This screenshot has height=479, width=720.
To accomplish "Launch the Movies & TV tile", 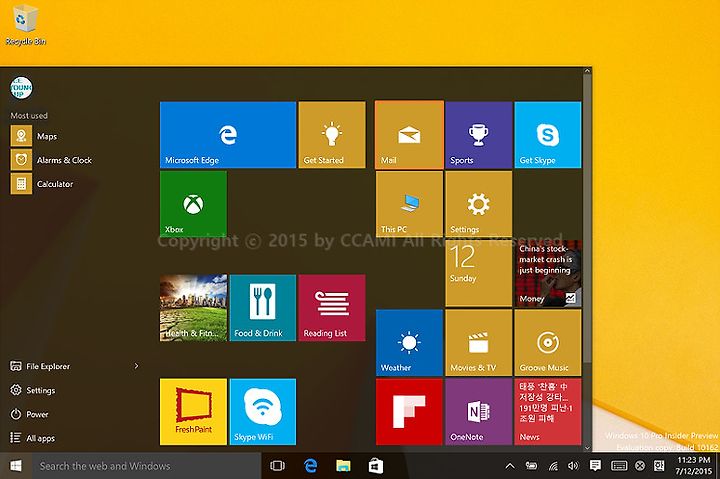I will pyautogui.click(x=478, y=343).
